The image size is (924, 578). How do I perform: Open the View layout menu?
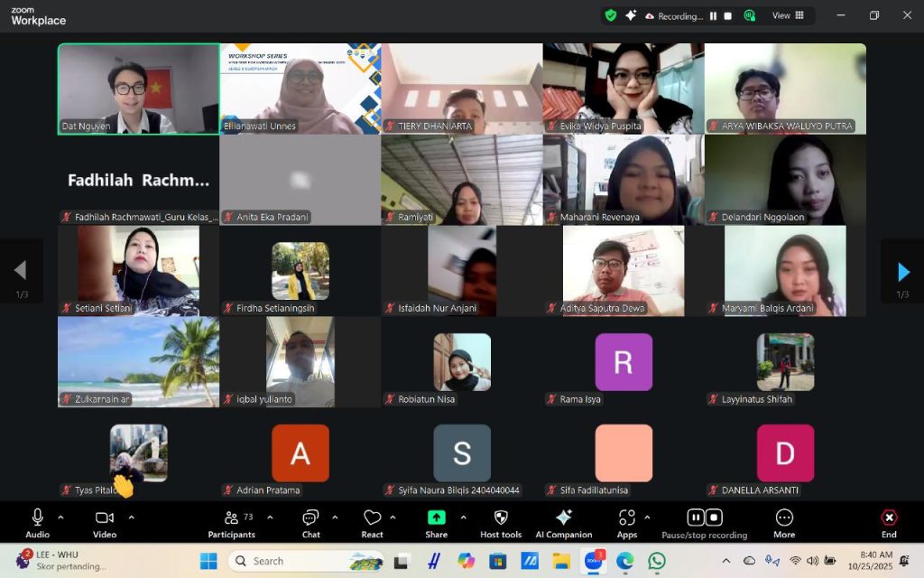pyautogui.click(x=788, y=15)
